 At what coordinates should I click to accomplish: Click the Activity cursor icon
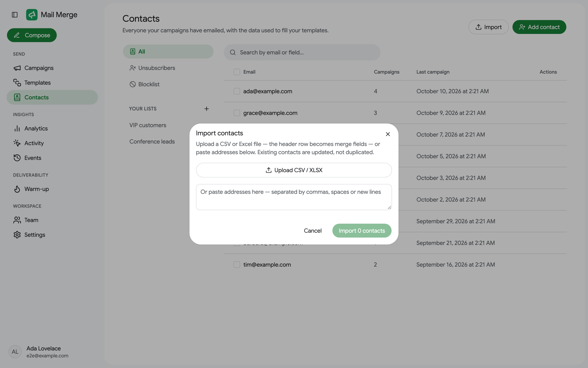(17, 143)
